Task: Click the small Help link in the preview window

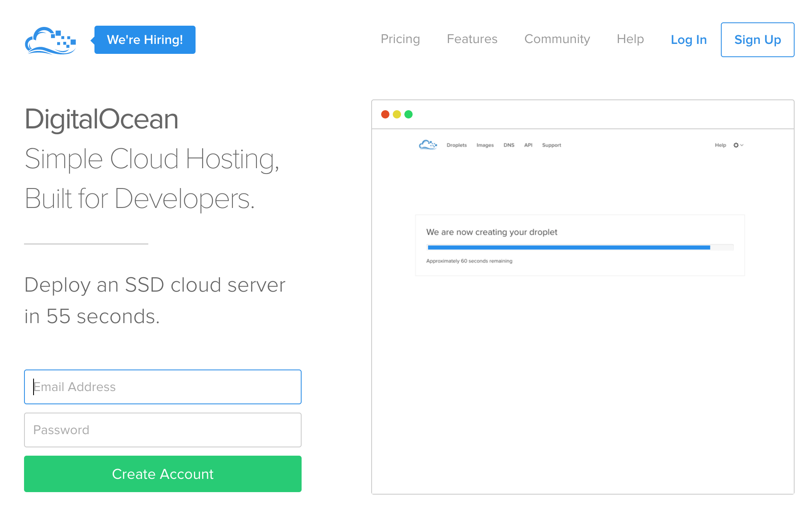Action: click(x=720, y=145)
